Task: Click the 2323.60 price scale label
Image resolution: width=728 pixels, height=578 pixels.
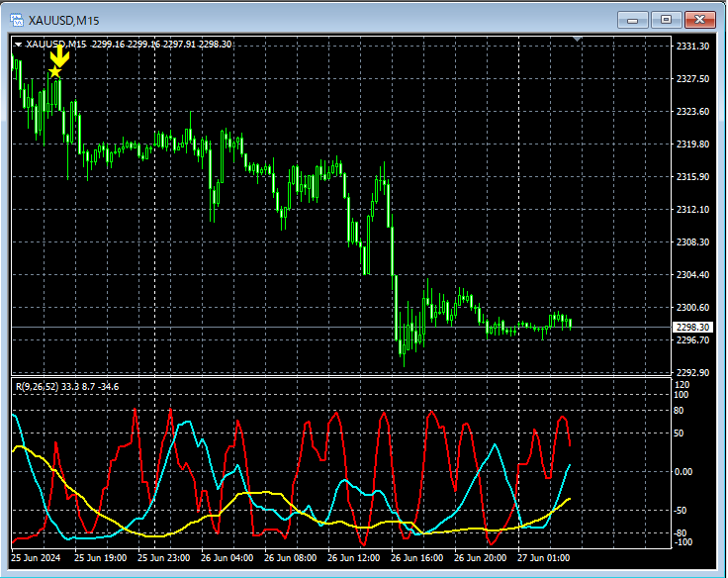Action: (x=692, y=112)
